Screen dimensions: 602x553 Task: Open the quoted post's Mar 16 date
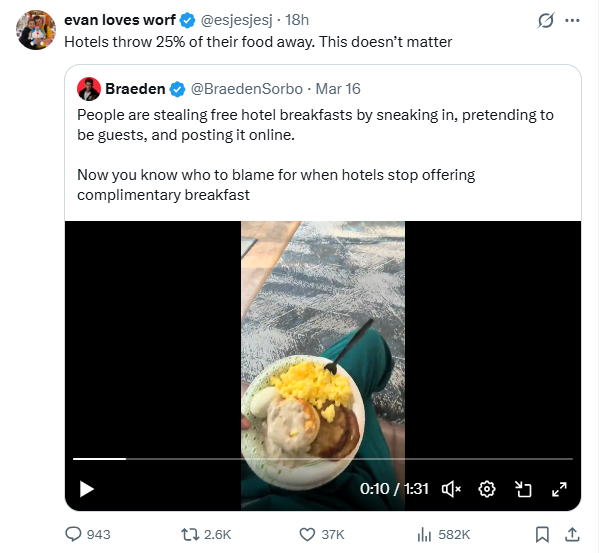pyautogui.click(x=338, y=89)
